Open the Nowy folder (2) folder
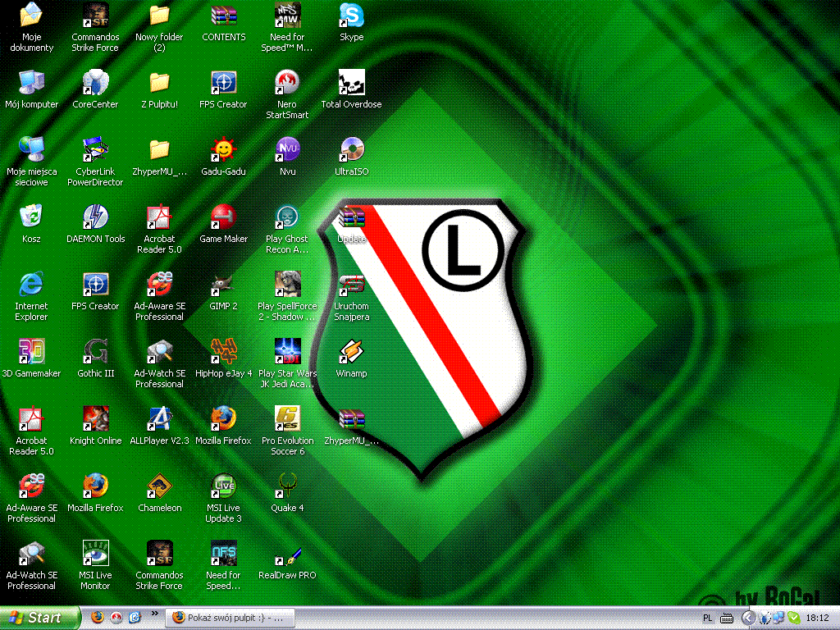This screenshot has height=630, width=840. coord(159,16)
